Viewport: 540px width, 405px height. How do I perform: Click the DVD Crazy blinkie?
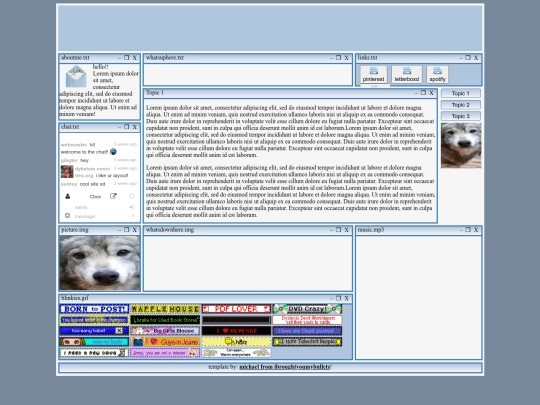pos(307,309)
